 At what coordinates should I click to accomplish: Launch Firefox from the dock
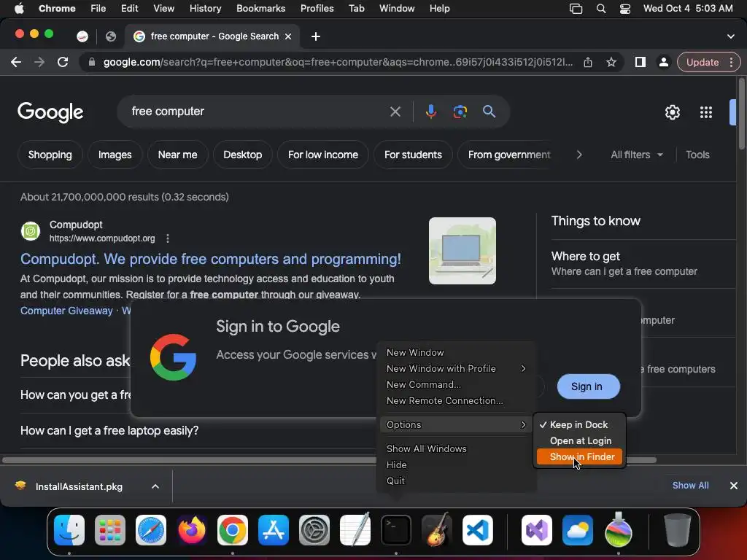(192, 530)
